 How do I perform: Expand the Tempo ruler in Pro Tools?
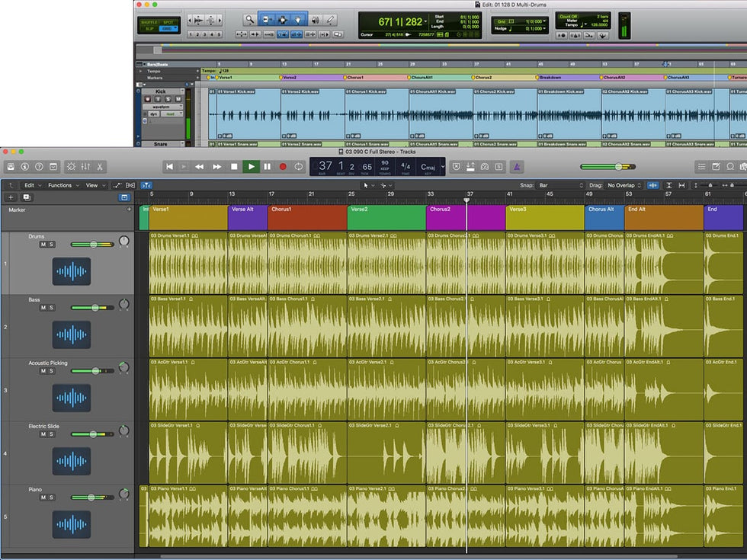coord(140,70)
